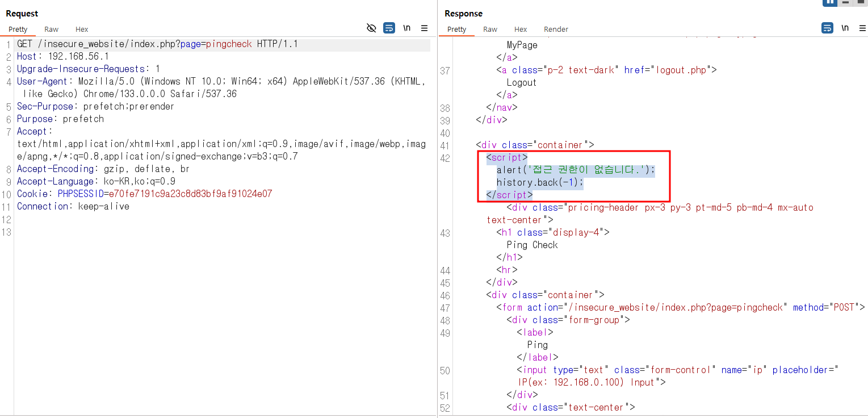
Task: Switch to Raw tab in Request panel
Action: 52,29
